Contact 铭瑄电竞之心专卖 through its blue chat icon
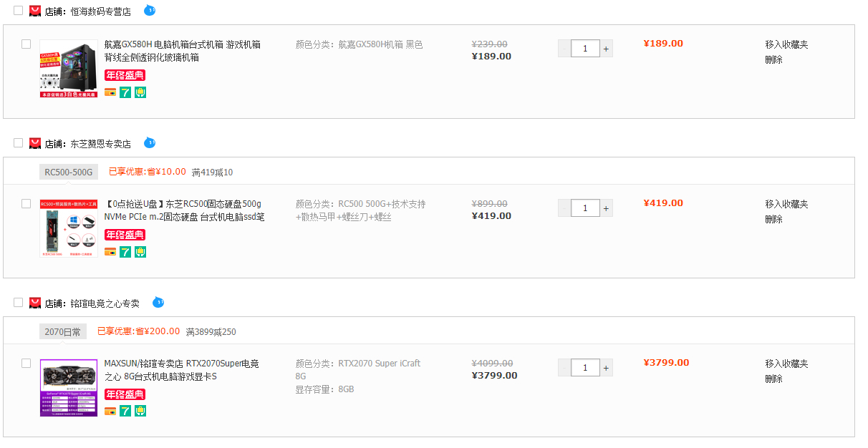Screen dimensions: 868x448 point(158,303)
